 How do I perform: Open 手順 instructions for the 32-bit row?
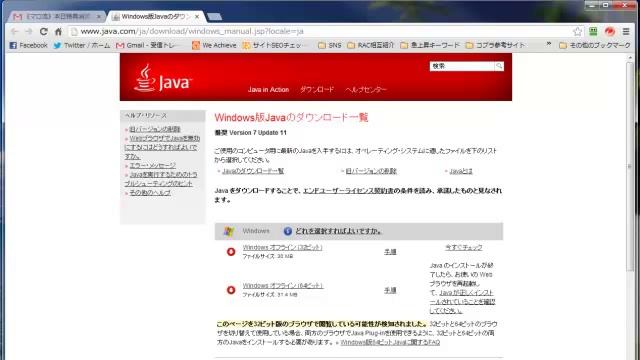pyautogui.click(x=390, y=252)
